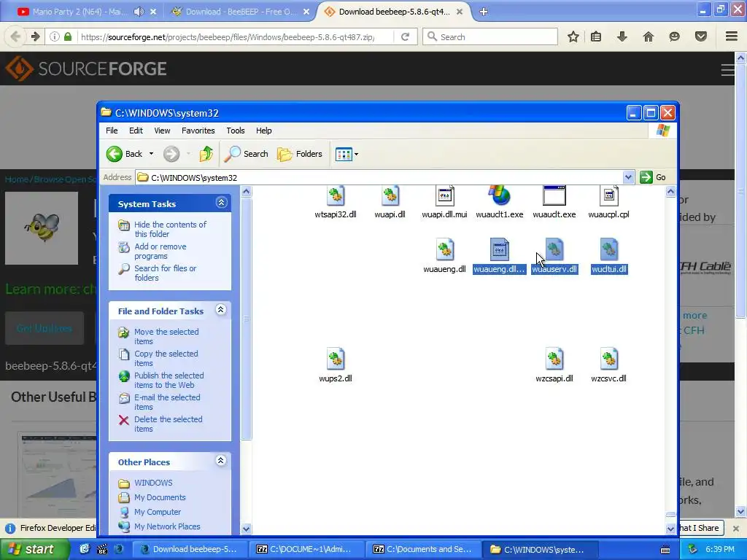The image size is (747, 560).
Task: Select the wuapi.dll file icon
Action: click(x=390, y=196)
